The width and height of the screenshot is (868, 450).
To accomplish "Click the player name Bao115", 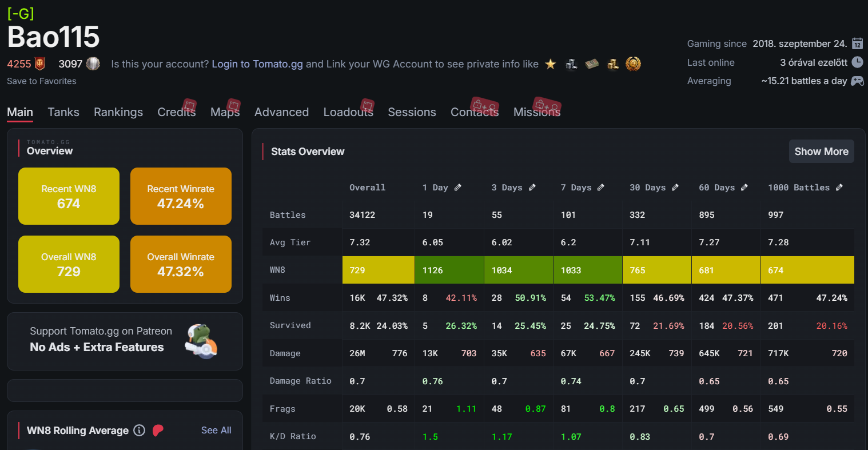I will pos(53,38).
